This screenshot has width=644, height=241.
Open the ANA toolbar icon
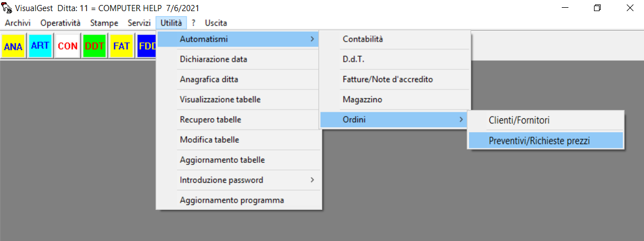[x=13, y=46]
